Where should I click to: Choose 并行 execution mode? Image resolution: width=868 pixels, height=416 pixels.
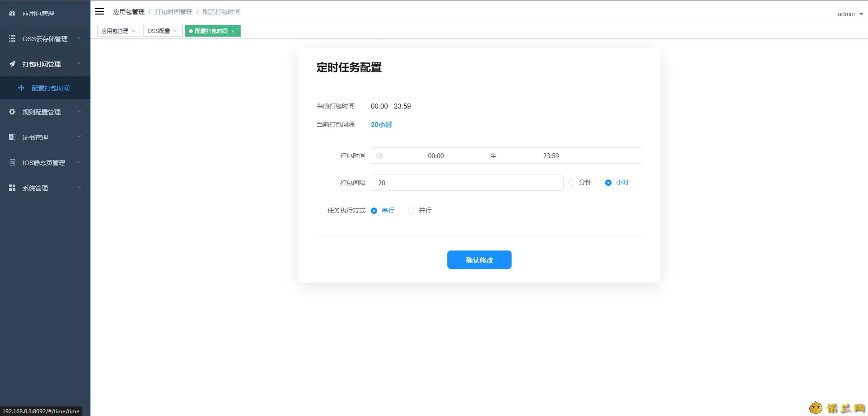pyautogui.click(x=411, y=211)
